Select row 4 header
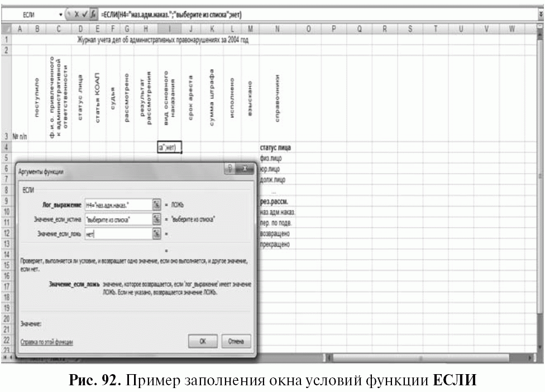545x392 pixels. 6,147
